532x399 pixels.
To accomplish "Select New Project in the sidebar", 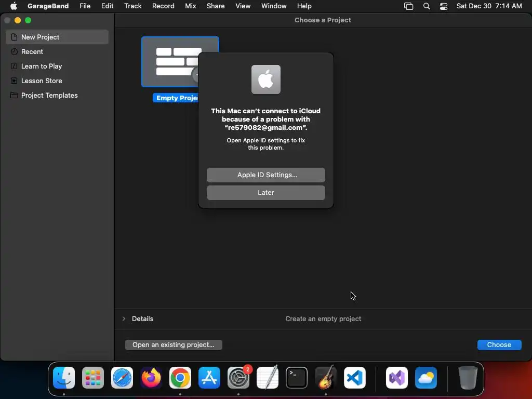I will point(57,37).
